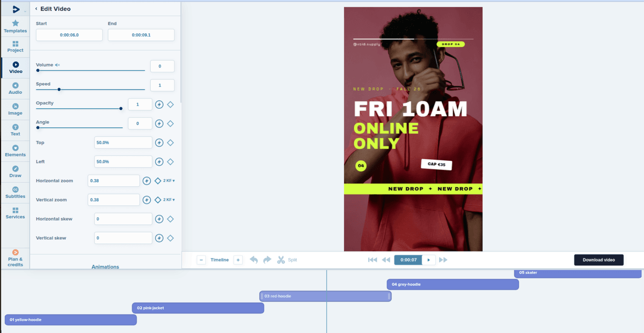
Task: Zoom in the timeline with plus
Action: pyautogui.click(x=238, y=260)
